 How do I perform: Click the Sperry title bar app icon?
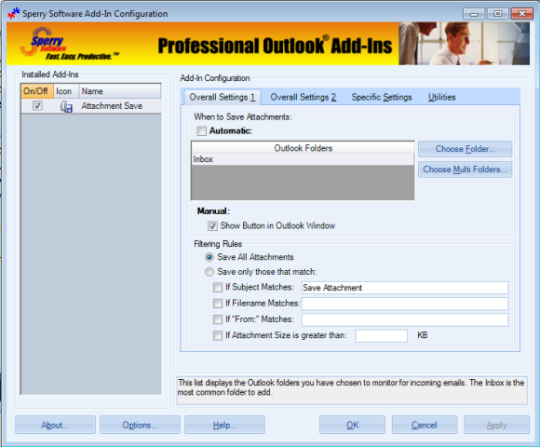tap(14, 13)
